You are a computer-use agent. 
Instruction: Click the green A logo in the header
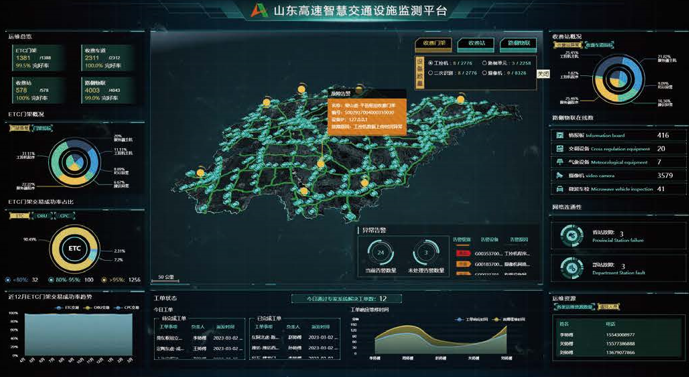click(259, 11)
